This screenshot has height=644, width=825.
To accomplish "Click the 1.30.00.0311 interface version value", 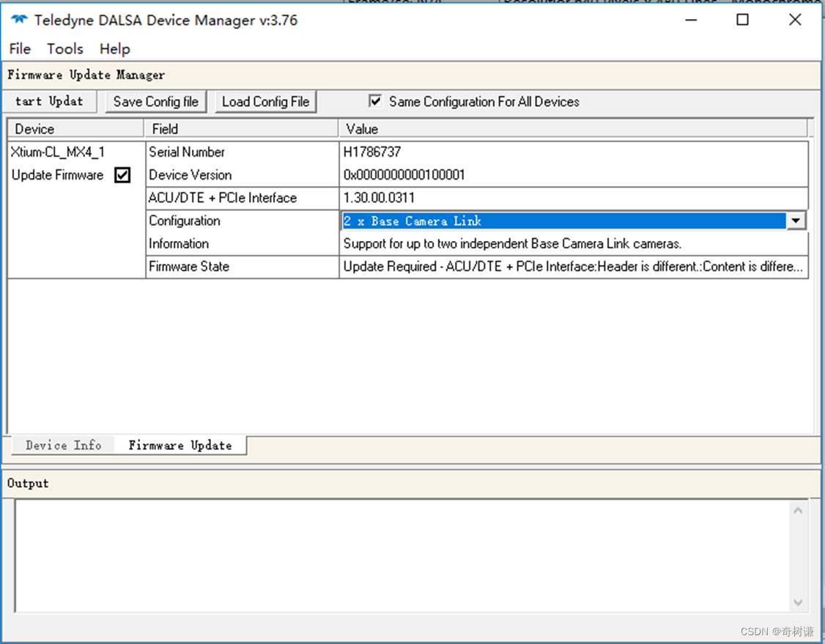I will click(379, 198).
